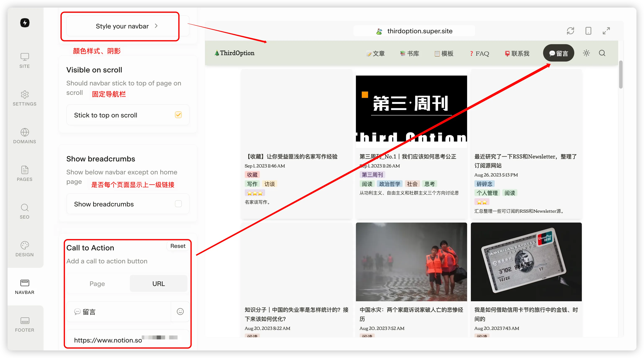Open the SEO magnifier section
Image resolution: width=644 pixels, height=358 pixels.
point(24,211)
